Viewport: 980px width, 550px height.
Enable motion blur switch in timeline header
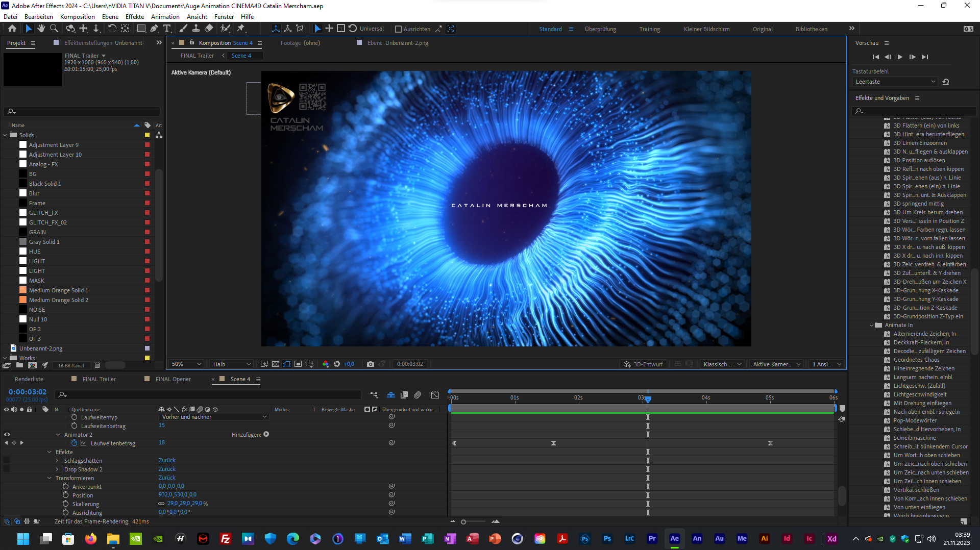[418, 395]
